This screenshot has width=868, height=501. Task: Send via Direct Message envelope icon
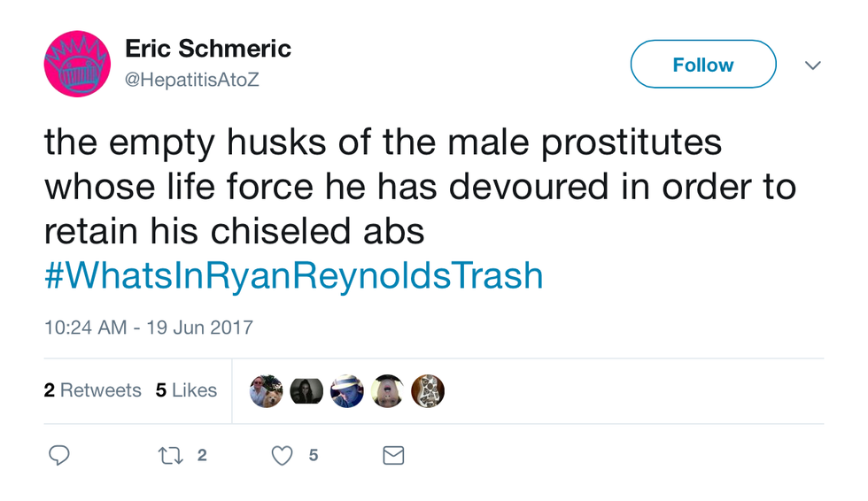(x=393, y=455)
